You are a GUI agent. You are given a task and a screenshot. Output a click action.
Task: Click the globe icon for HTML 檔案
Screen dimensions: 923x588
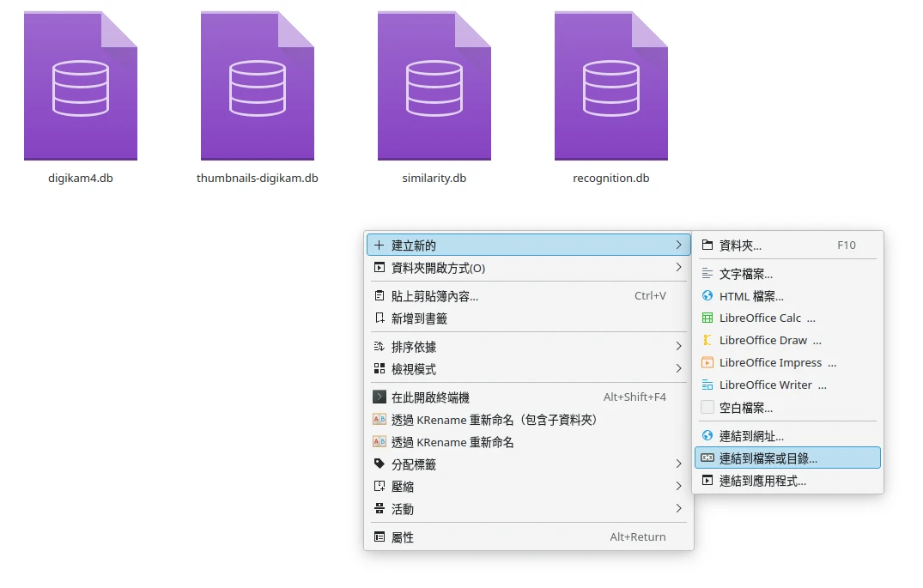707,295
